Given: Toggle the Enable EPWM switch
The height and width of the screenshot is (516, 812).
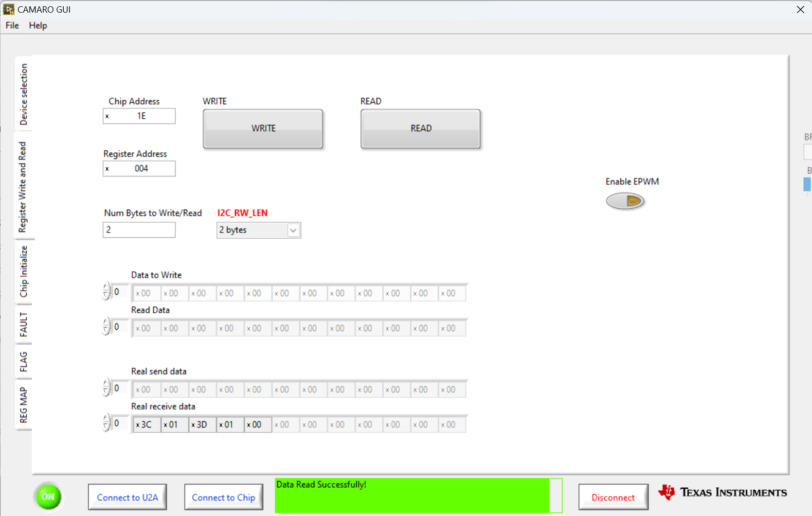Looking at the screenshot, I should tap(625, 201).
